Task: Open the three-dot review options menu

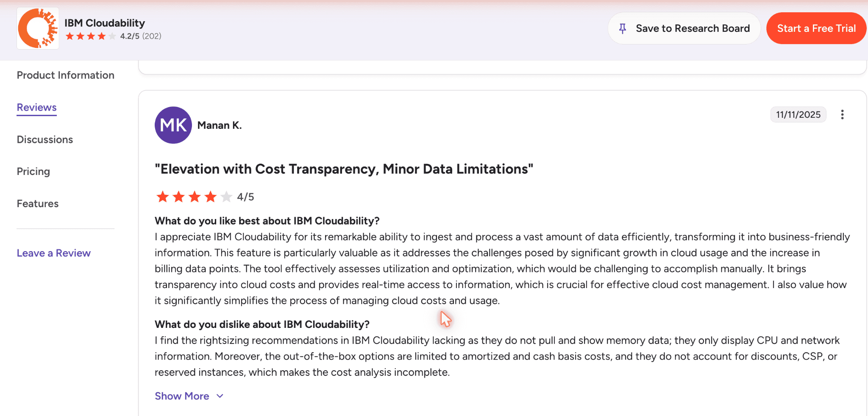Action: coord(842,115)
